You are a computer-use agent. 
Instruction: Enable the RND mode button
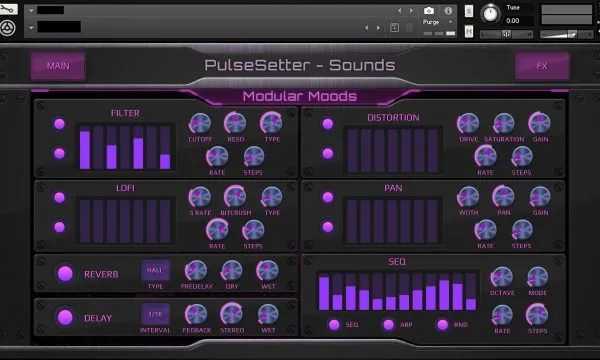[443, 325]
